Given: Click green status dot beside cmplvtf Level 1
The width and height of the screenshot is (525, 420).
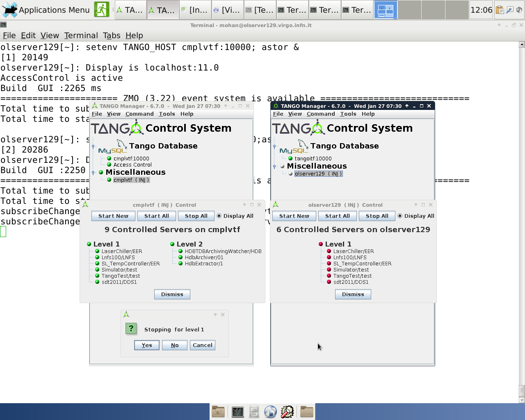Looking at the screenshot, I should (x=89, y=244).
